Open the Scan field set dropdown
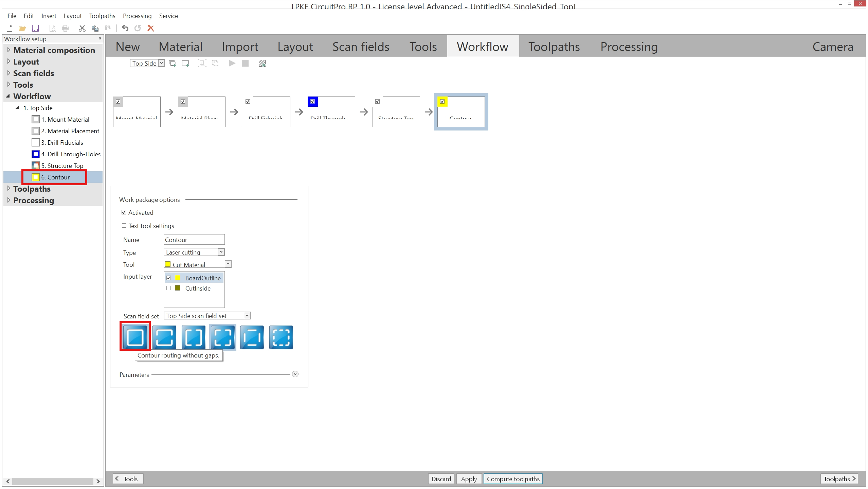This screenshot has height=489, width=868. click(x=247, y=315)
